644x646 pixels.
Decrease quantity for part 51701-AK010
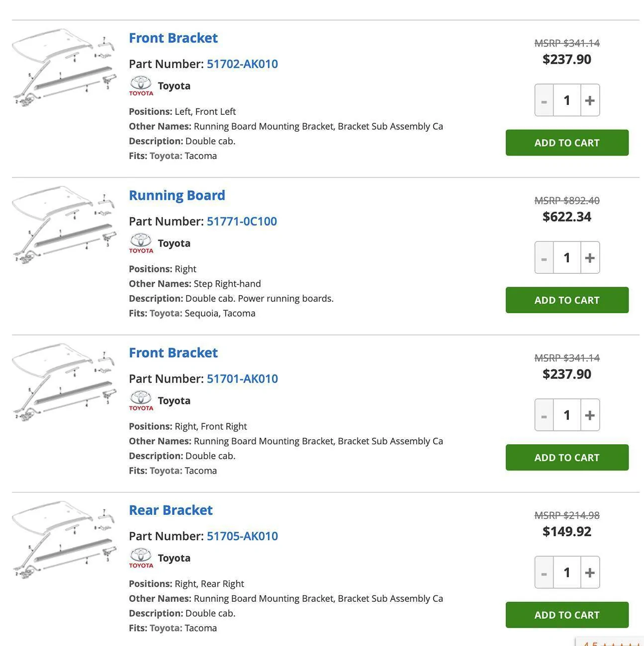[x=544, y=415]
